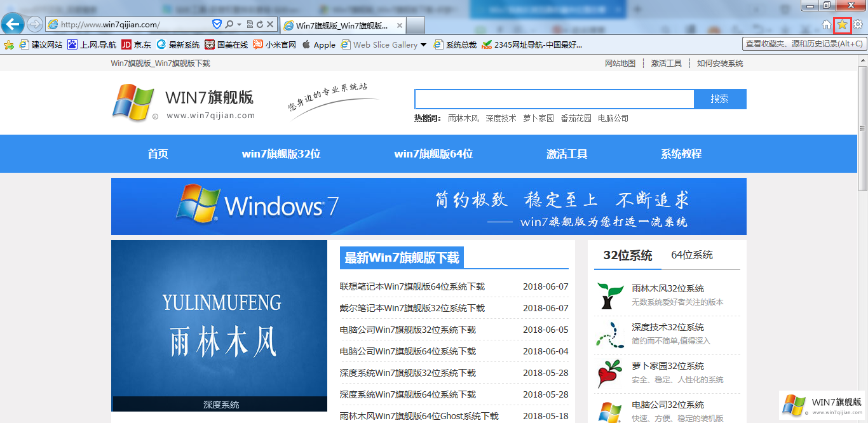868x423 pixels.
Task: Open 雨林木风32位系统 title link
Action: 668,288
